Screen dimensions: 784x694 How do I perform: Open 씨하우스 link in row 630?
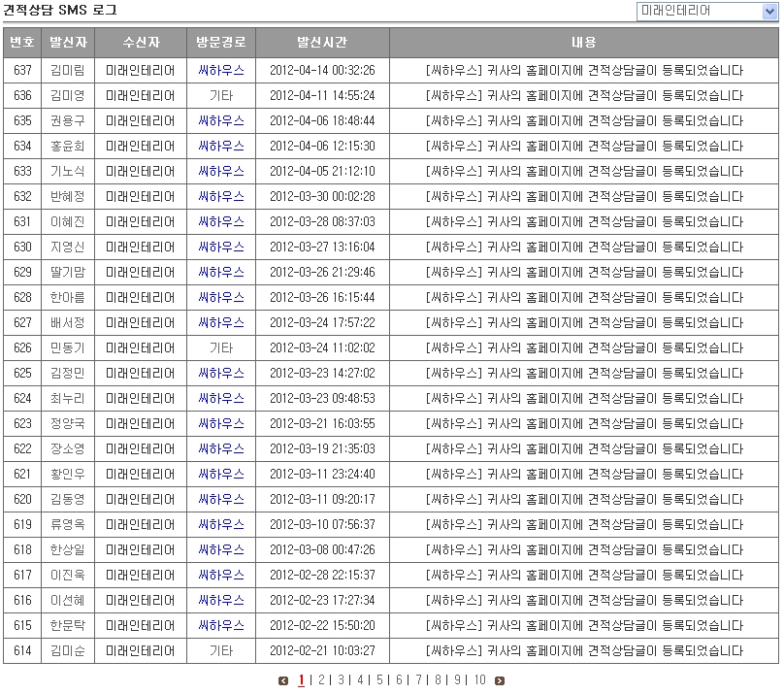point(221,248)
